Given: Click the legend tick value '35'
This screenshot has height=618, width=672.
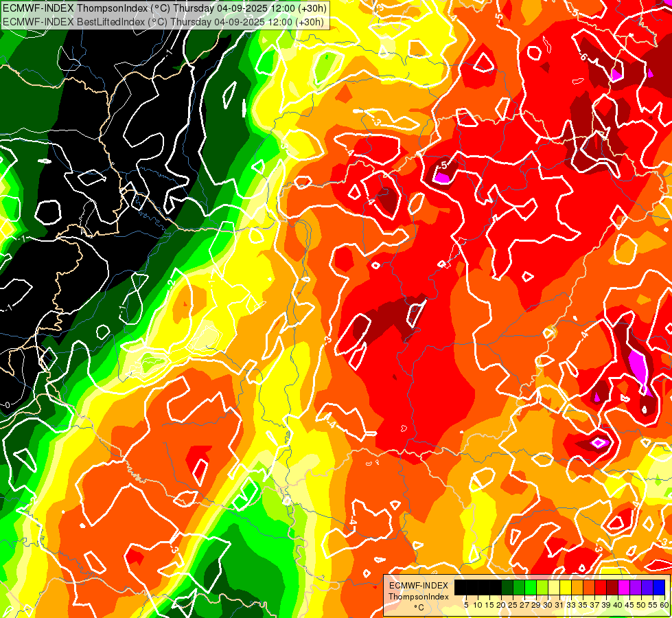Looking at the screenshot, I should point(583,605).
